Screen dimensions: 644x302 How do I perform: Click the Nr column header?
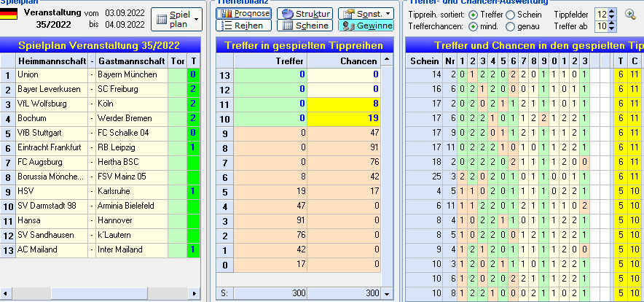tap(450, 61)
